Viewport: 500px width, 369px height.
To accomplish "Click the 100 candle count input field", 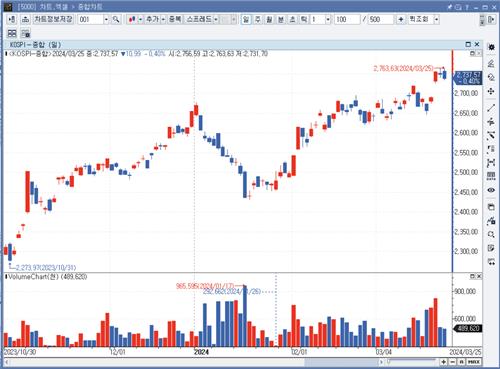I will pyautogui.click(x=347, y=19).
